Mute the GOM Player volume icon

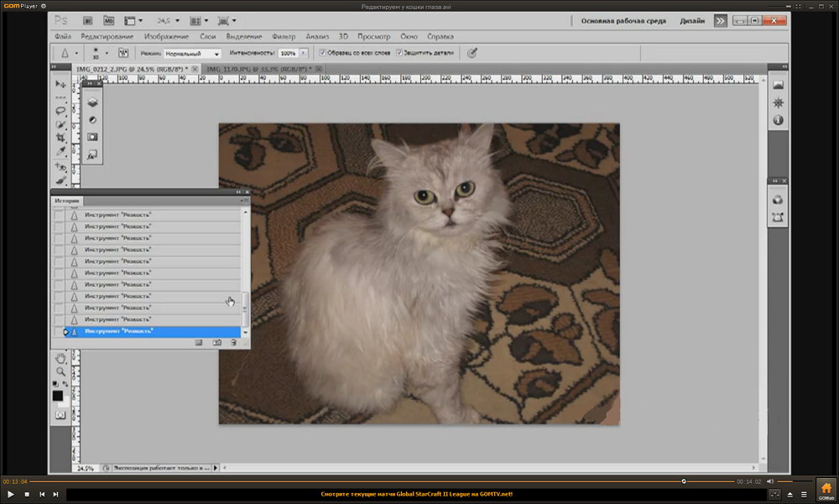click(x=770, y=481)
